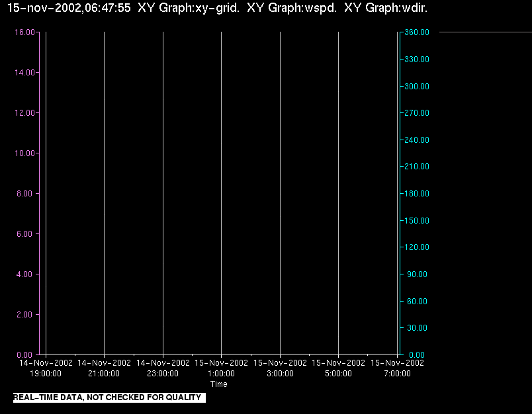
Task: Click the 90.00 right axis label
Action: pyautogui.click(x=417, y=274)
